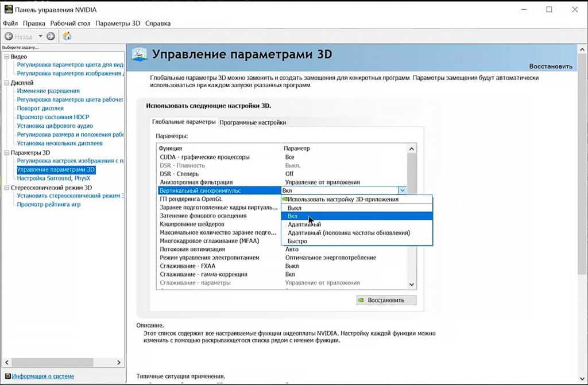Collapse the Параметры 3D tree section

6,153
